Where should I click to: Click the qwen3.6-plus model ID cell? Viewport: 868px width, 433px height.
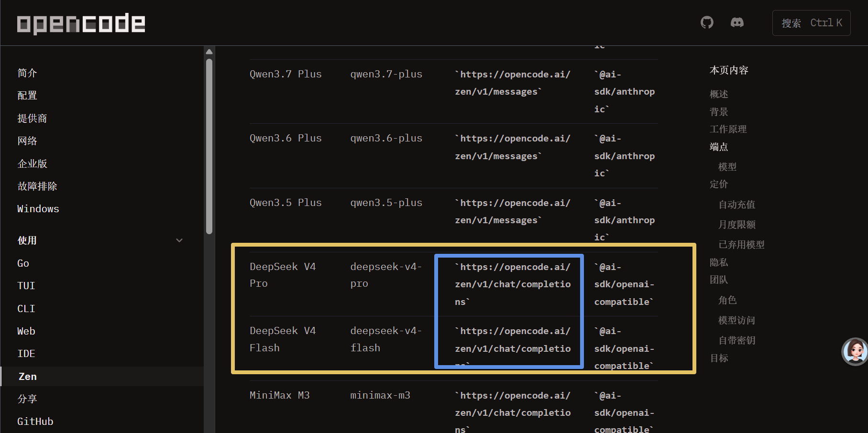point(386,138)
